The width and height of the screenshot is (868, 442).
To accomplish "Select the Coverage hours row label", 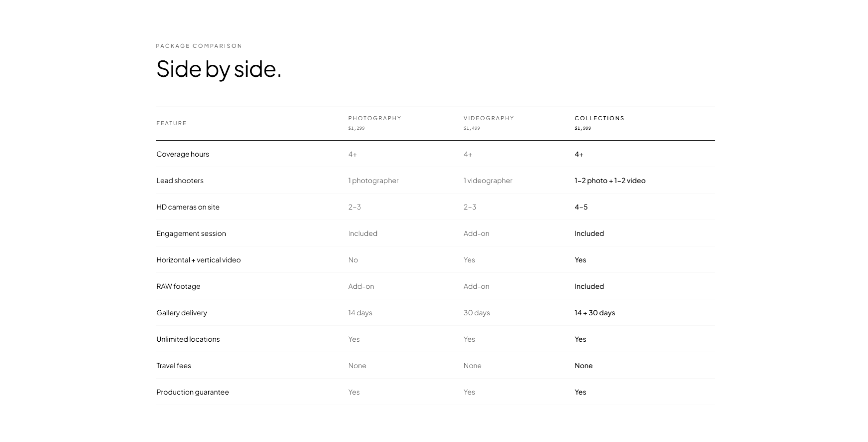I will click(x=183, y=154).
